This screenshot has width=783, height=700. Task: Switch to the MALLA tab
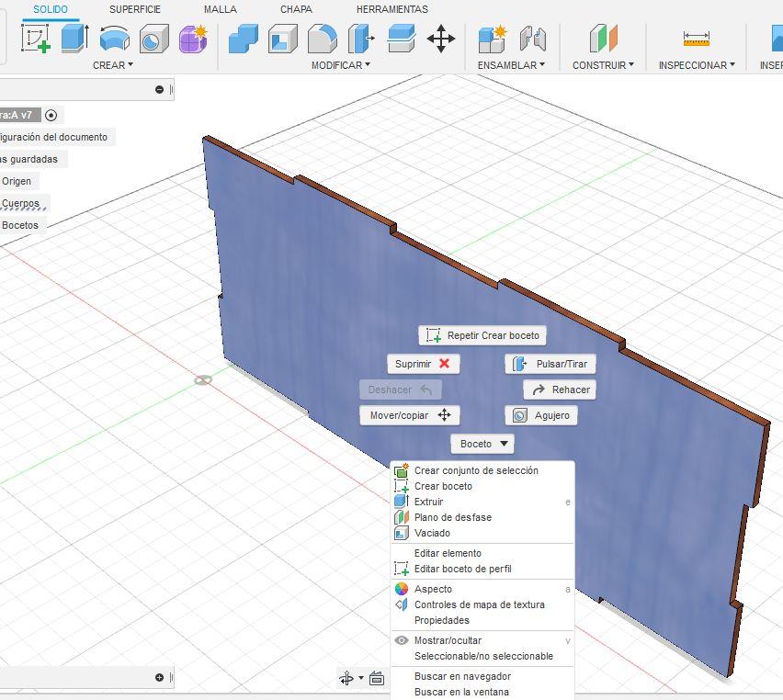tap(221, 9)
